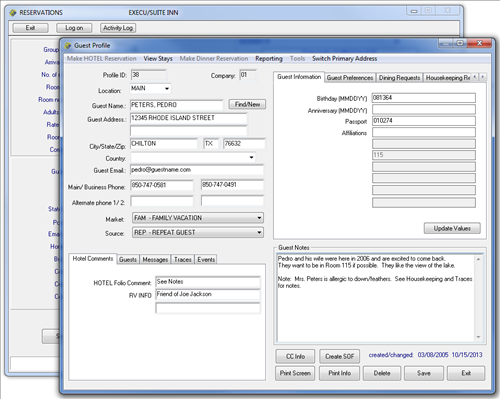Click the Birthday field 081364
Image resolution: width=500 pixels, height=399 pixels.
[424, 98]
